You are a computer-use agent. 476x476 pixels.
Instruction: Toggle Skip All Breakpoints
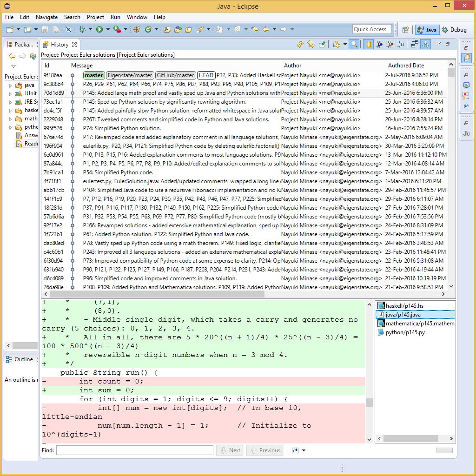[69, 29]
